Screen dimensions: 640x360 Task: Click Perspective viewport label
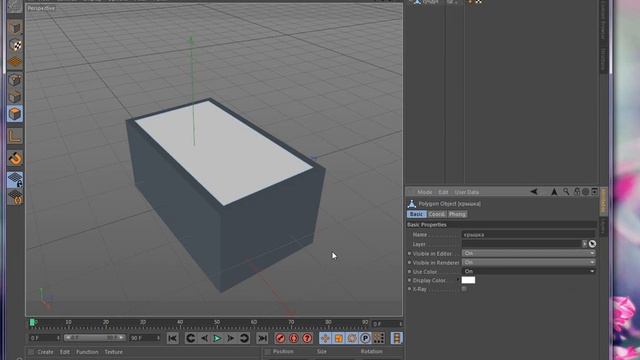click(41, 8)
